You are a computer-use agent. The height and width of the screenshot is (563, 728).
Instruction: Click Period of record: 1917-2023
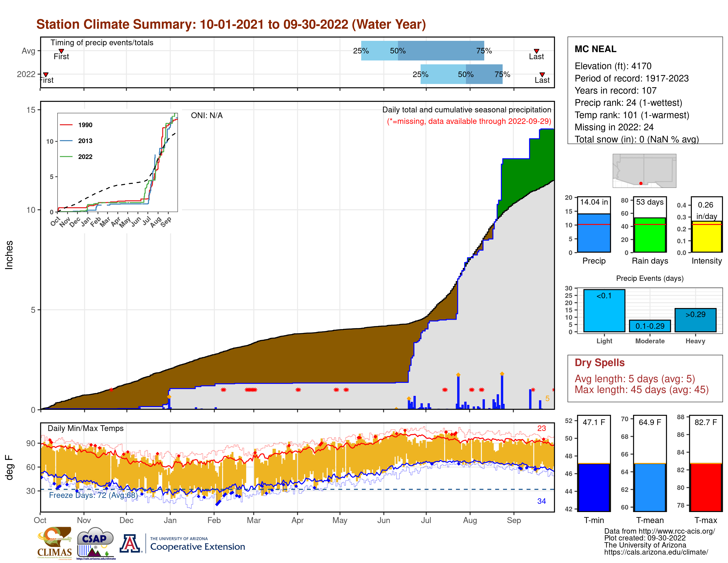point(631,78)
